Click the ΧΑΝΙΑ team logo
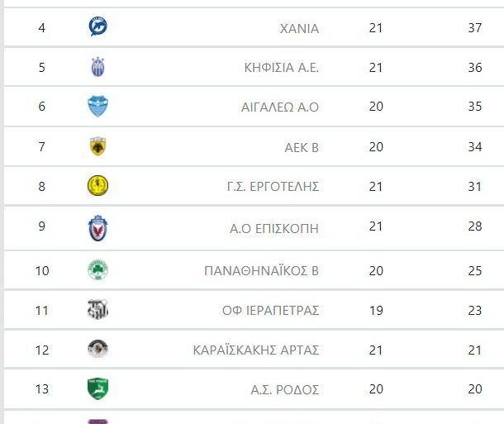The image size is (504, 424). click(97, 27)
